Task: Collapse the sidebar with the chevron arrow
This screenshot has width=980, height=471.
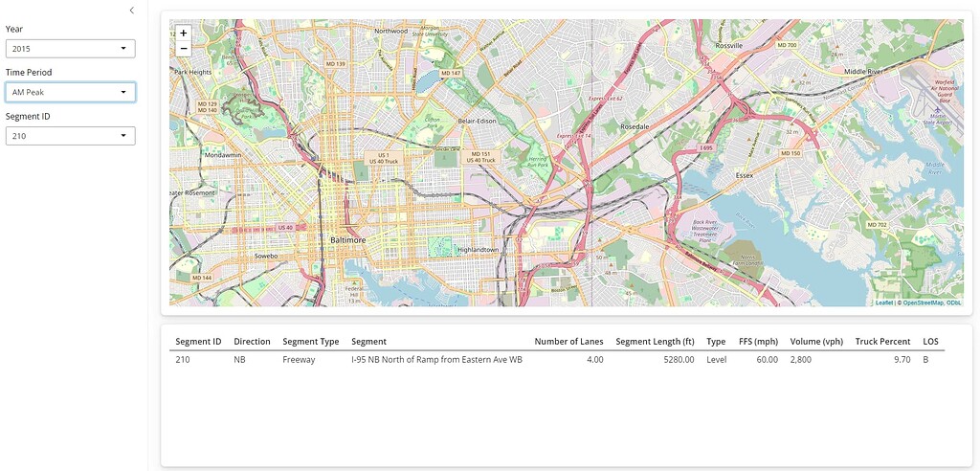Action: coord(132,11)
